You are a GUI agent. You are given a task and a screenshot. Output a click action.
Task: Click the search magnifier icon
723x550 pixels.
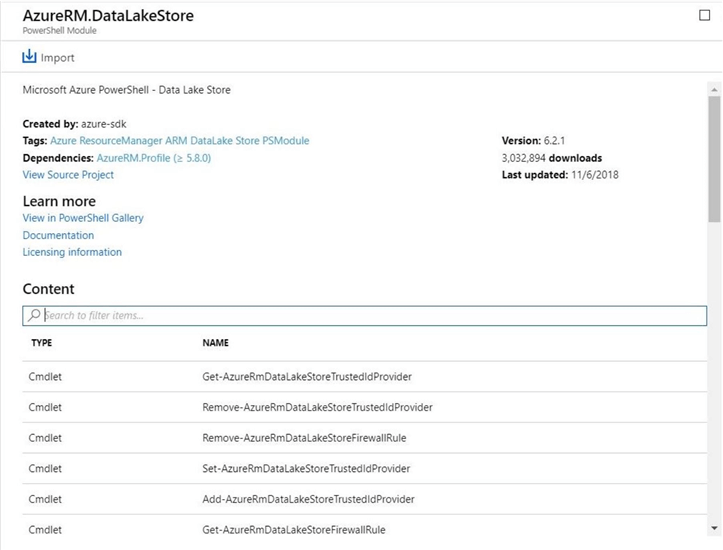pos(34,315)
